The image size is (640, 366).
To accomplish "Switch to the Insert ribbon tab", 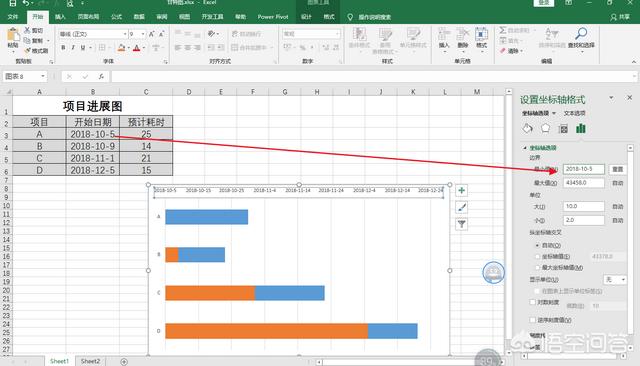I will [60, 17].
